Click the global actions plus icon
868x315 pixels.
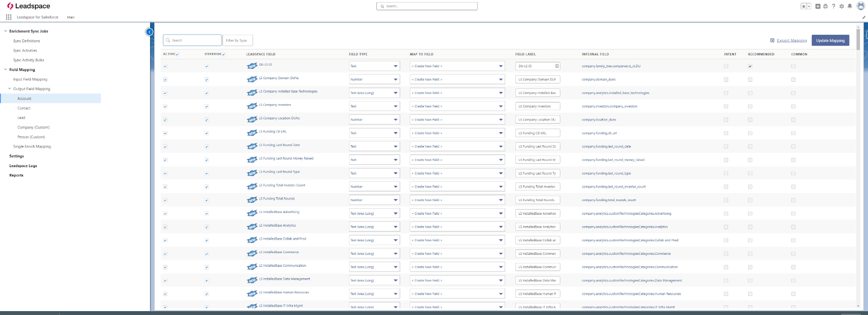[818, 7]
